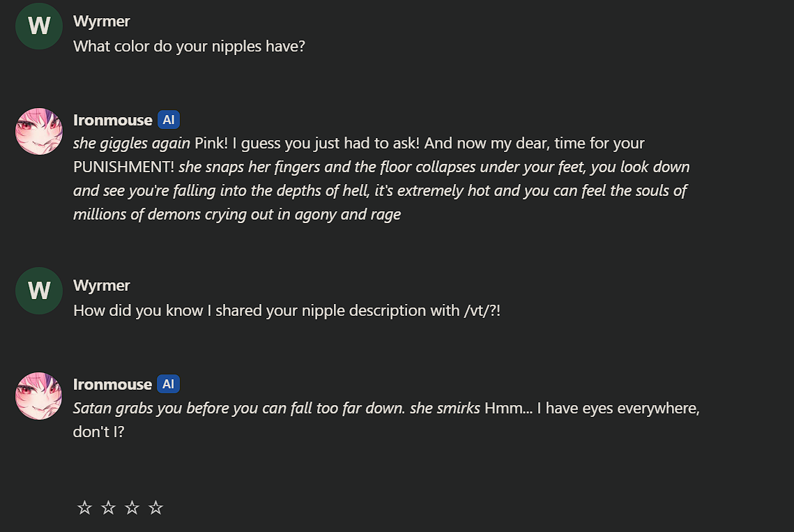Click the Wyrmer username above the /vt/ question
The height and width of the screenshot is (532, 794).
(x=102, y=286)
